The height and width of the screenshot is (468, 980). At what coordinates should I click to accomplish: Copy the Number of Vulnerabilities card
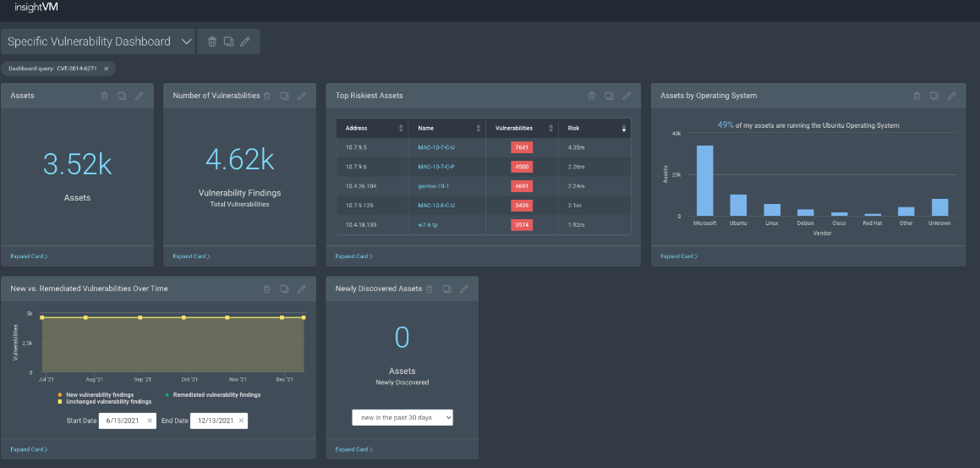point(284,96)
